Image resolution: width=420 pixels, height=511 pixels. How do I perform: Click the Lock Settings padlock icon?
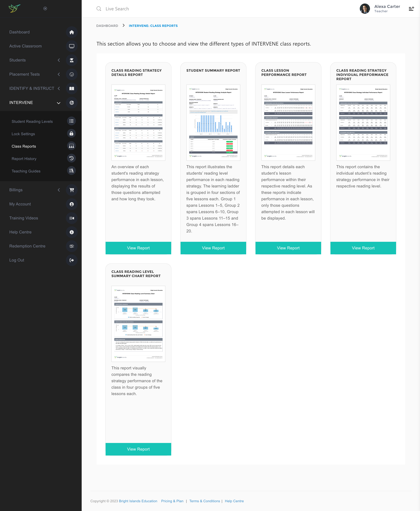click(71, 134)
